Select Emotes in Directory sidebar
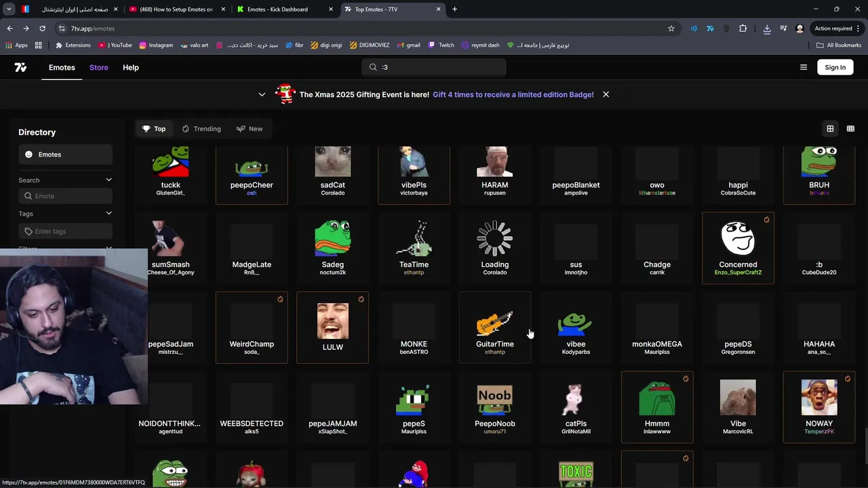The width and height of the screenshot is (868, 488). coord(65,155)
